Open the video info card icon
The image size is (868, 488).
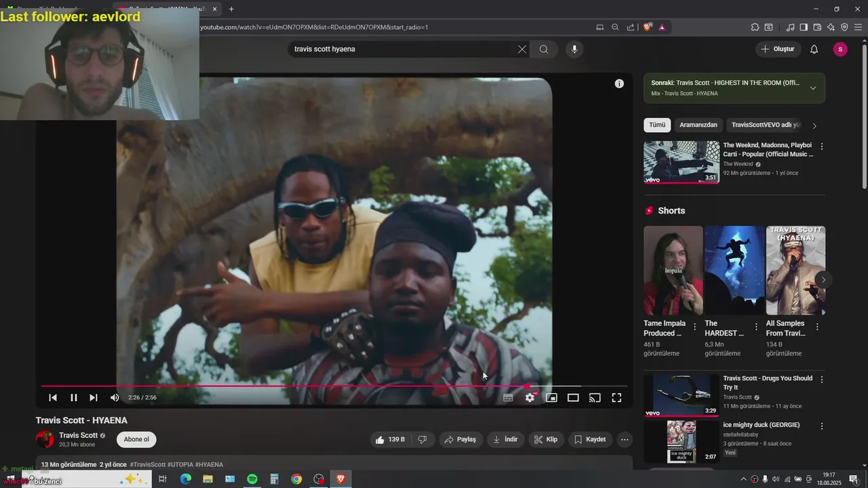(619, 83)
